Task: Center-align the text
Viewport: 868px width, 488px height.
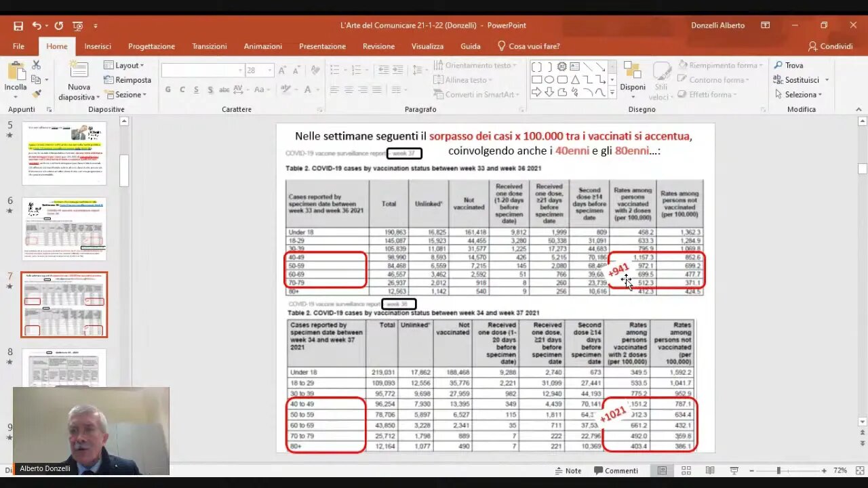Action: (x=349, y=89)
